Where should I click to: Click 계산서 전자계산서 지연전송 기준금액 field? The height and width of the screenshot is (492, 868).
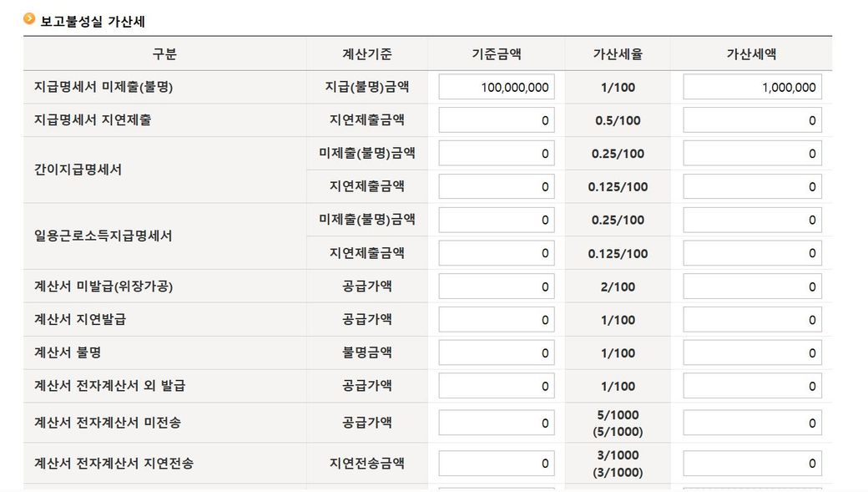(496, 463)
